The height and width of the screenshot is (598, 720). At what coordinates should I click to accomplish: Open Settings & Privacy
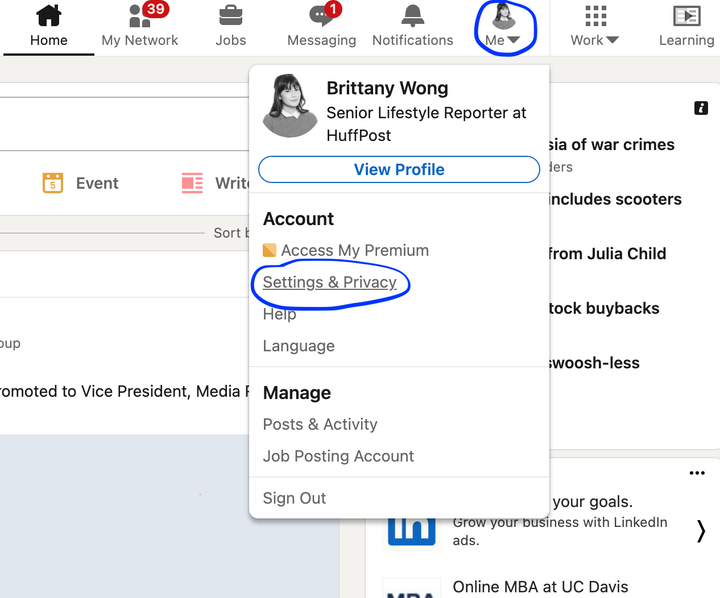click(329, 282)
